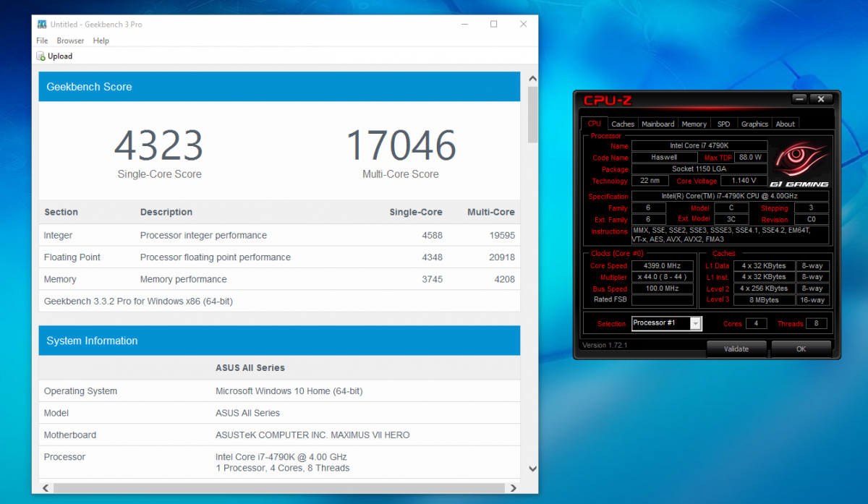Click the Code Name field Haswell

pyautogui.click(x=664, y=158)
